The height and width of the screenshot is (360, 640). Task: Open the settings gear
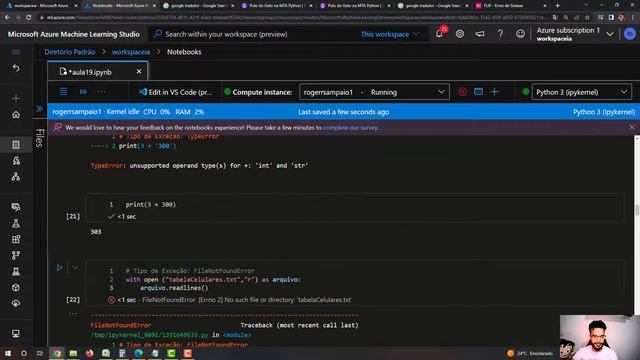460,34
